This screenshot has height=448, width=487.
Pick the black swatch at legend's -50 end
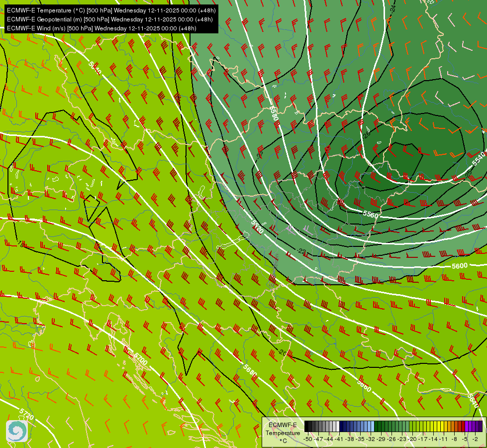click(x=306, y=427)
